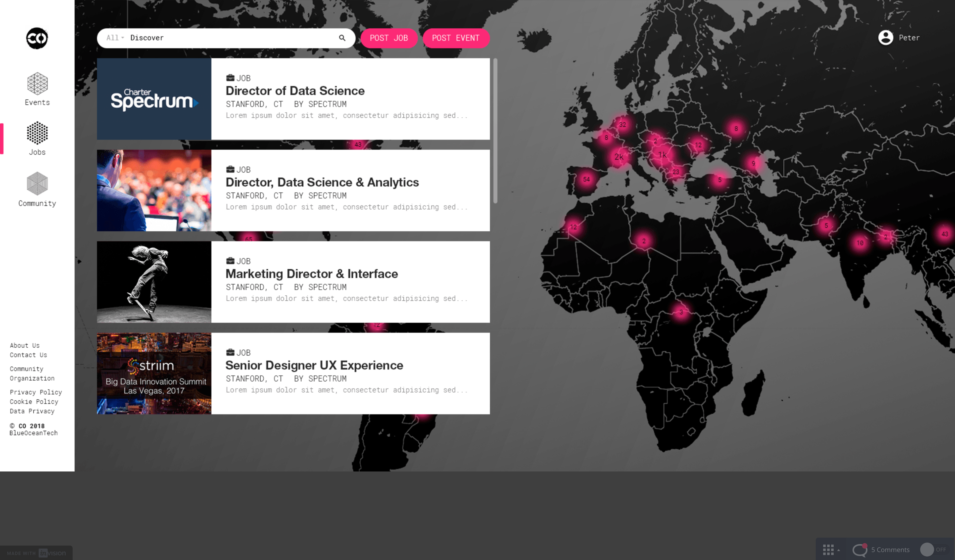This screenshot has width=955, height=560.
Task: Open the Community section icon
Action: point(37,183)
